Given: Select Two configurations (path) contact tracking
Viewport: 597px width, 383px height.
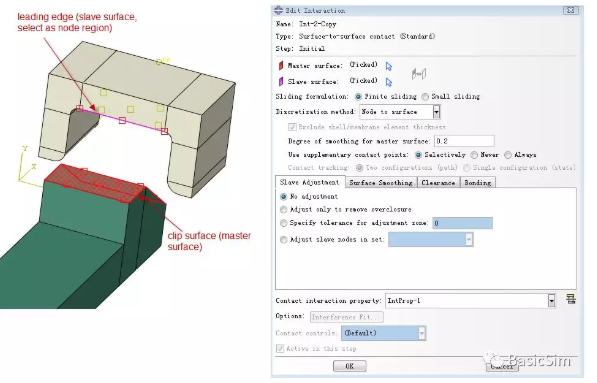Looking at the screenshot, I should click(359, 168).
